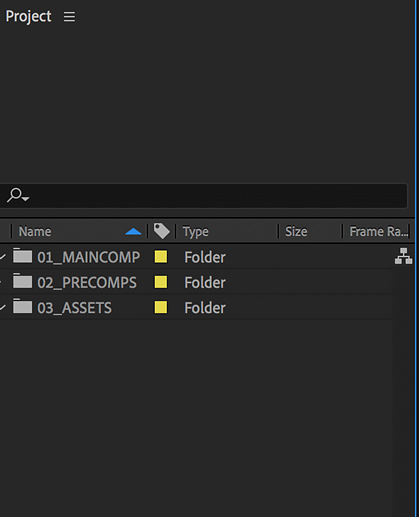Click the Type value of 03_ASSETS
Screen dimensions: 419x517
pos(205,308)
